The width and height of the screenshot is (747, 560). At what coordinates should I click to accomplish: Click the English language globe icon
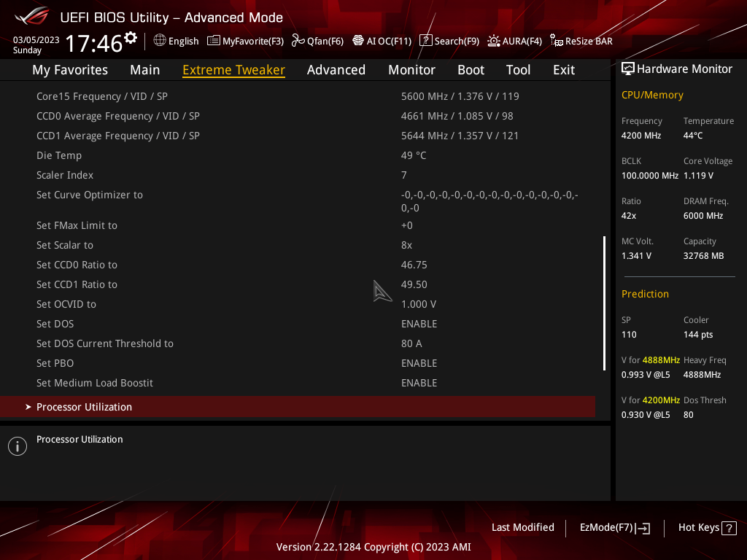tap(160, 40)
